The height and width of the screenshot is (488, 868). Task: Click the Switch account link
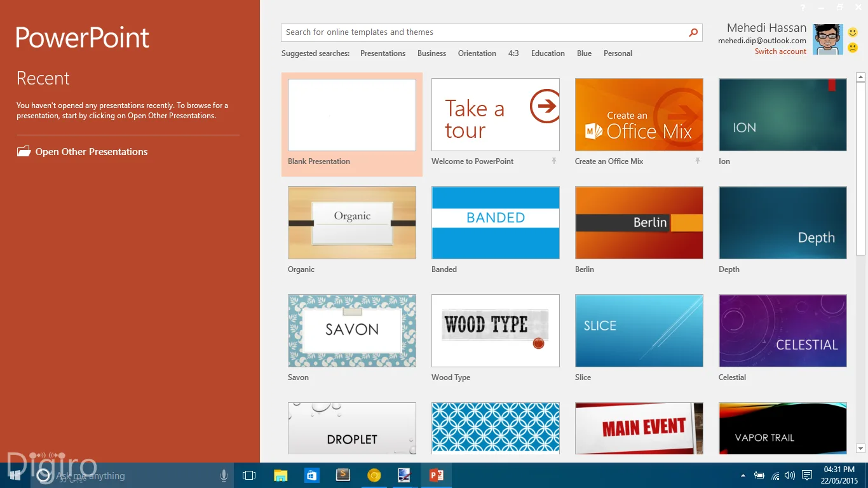[780, 51]
